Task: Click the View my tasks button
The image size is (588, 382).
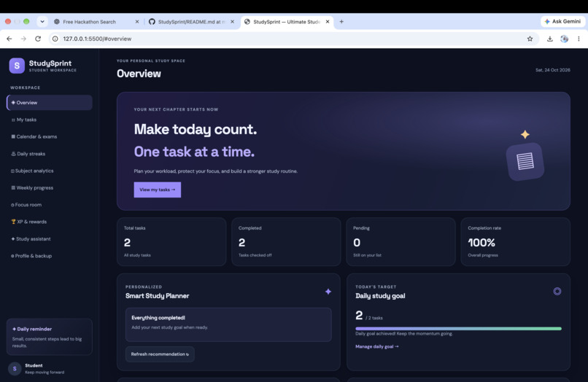Action: (158, 190)
